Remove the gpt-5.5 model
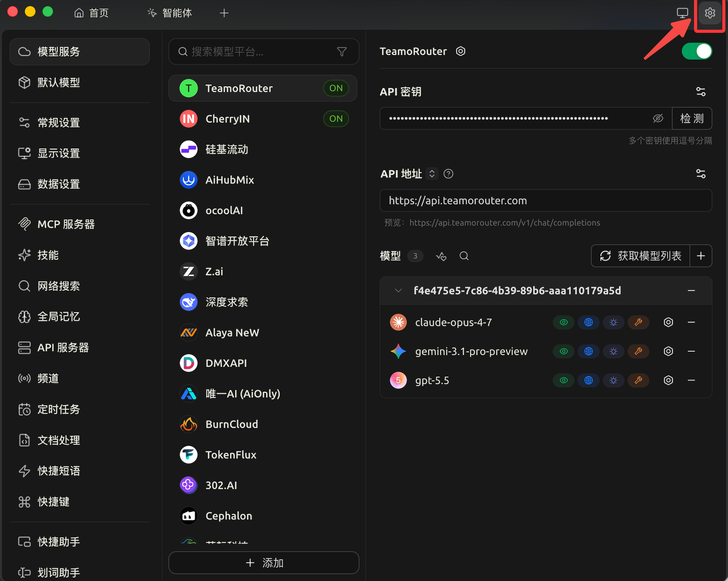Image resolution: width=728 pixels, height=581 pixels. 691,380
